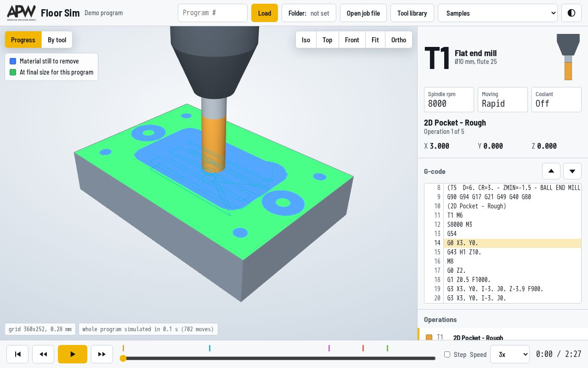Click the T1 tool holder illustration
This screenshot has width=588, height=368.
(568, 57)
